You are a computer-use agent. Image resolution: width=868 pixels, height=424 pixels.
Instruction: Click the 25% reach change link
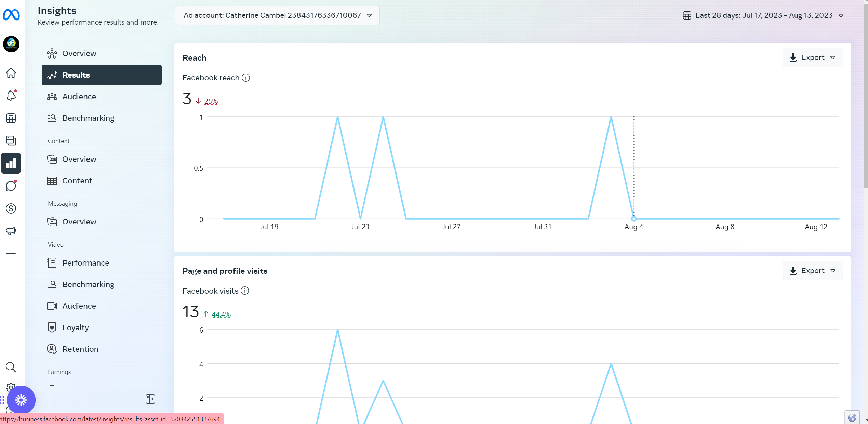211,101
